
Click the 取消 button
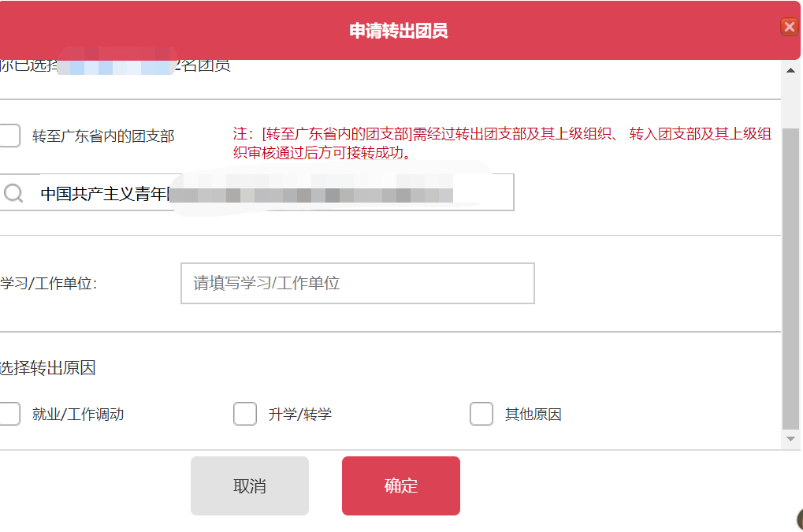pyautogui.click(x=249, y=485)
